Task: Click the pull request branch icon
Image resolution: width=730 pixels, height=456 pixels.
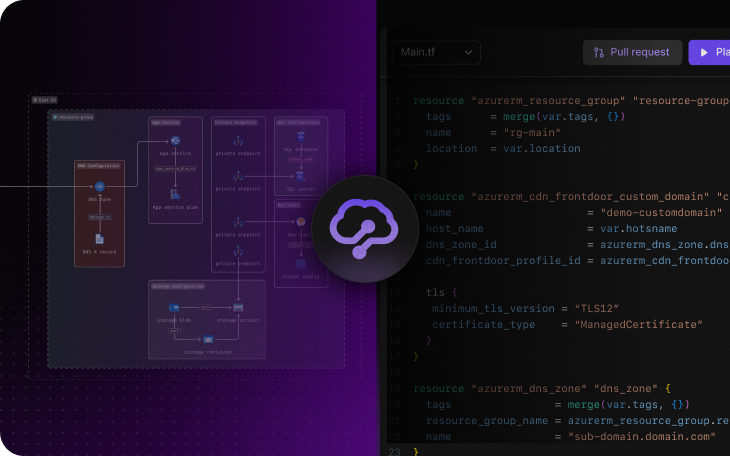Action: tap(599, 53)
